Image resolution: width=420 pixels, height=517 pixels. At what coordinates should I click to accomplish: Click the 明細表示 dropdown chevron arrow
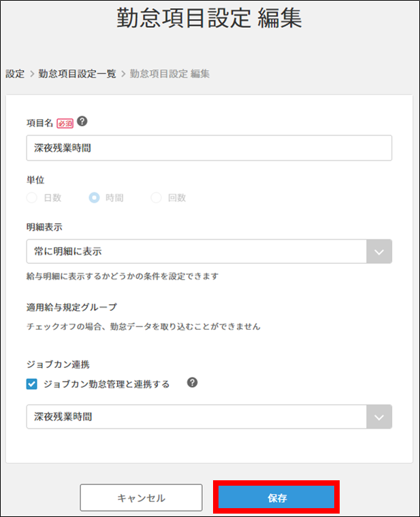click(379, 251)
